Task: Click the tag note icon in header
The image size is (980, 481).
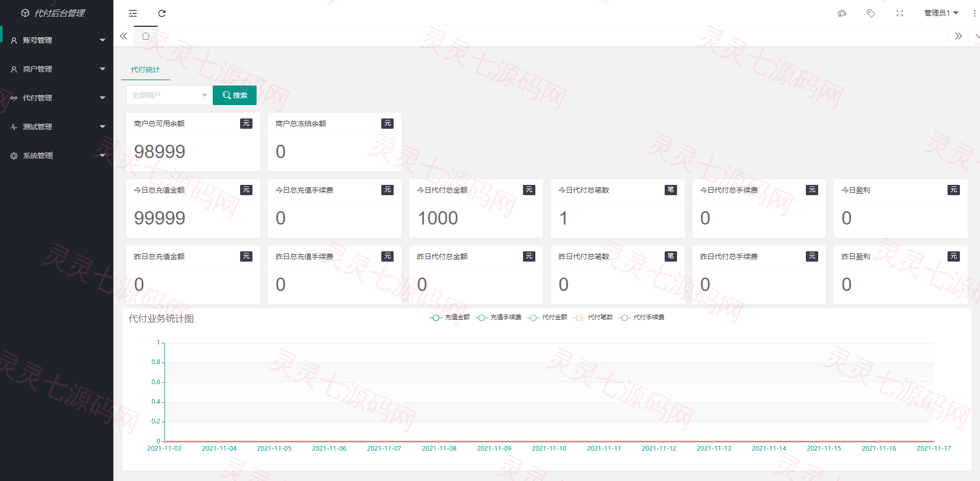Action: 871,13
